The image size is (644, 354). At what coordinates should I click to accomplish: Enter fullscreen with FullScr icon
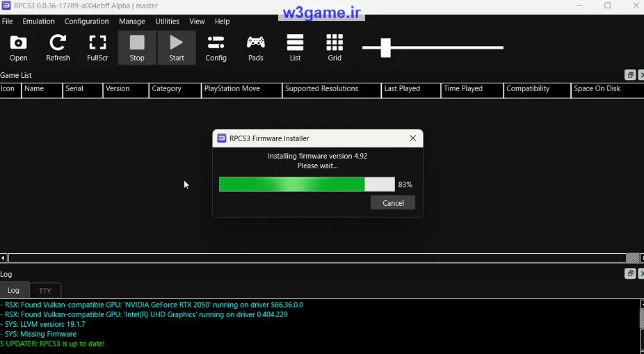pyautogui.click(x=98, y=48)
